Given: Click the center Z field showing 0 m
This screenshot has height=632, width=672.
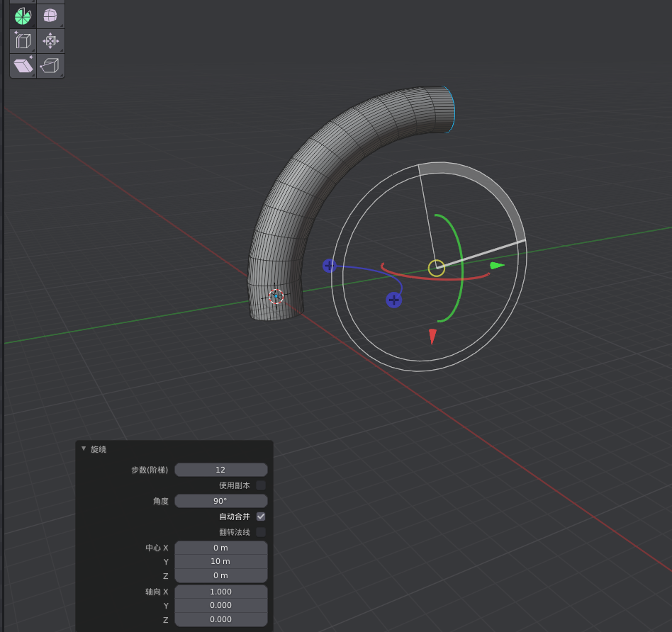Looking at the screenshot, I should (220, 575).
